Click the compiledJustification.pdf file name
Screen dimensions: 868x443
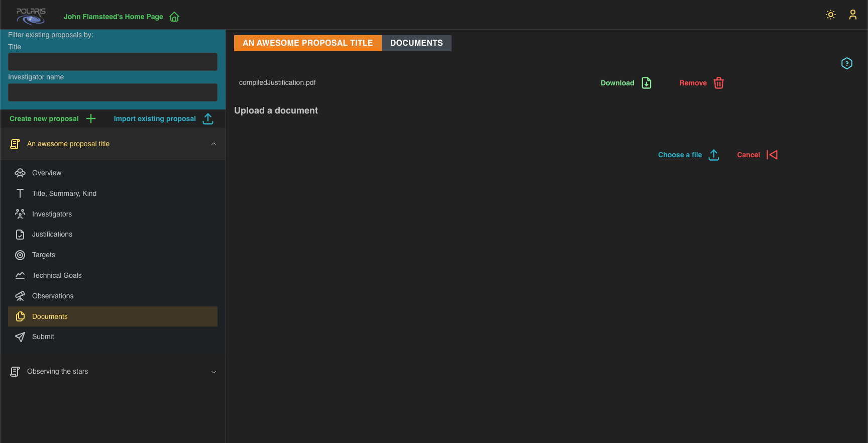[x=277, y=82]
